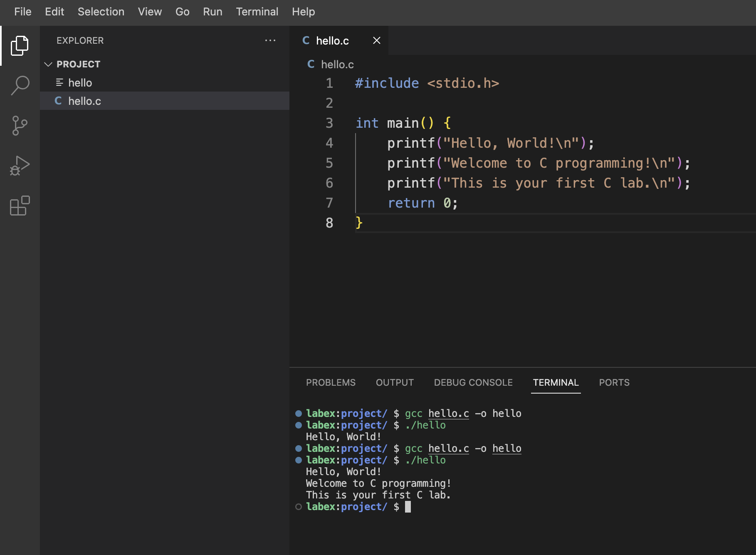Open the Selection menu
Screen dimensions: 756x555
coord(101,12)
